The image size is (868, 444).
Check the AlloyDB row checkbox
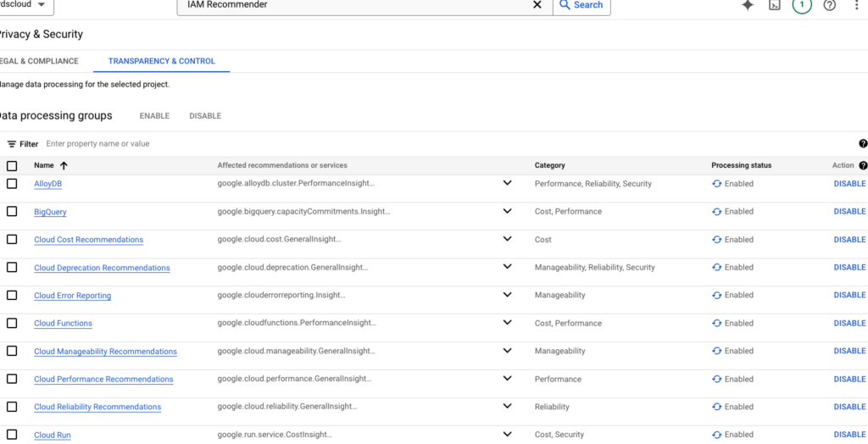click(12, 184)
